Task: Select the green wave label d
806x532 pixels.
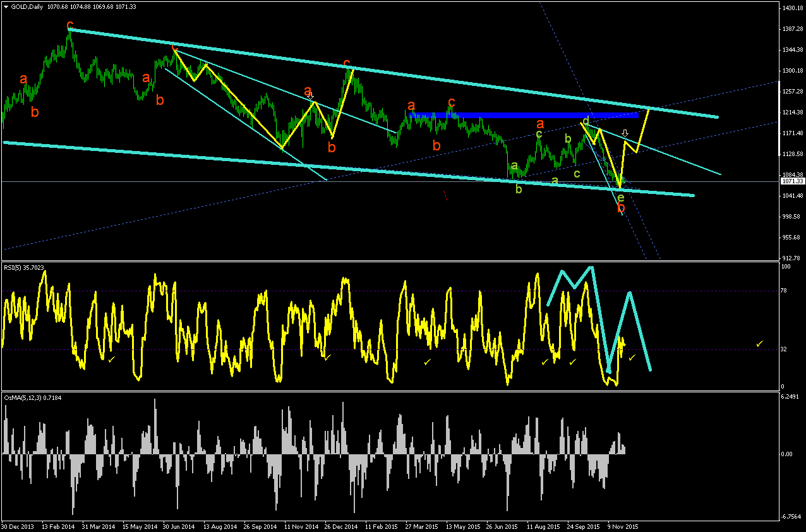Action: tap(586, 120)
